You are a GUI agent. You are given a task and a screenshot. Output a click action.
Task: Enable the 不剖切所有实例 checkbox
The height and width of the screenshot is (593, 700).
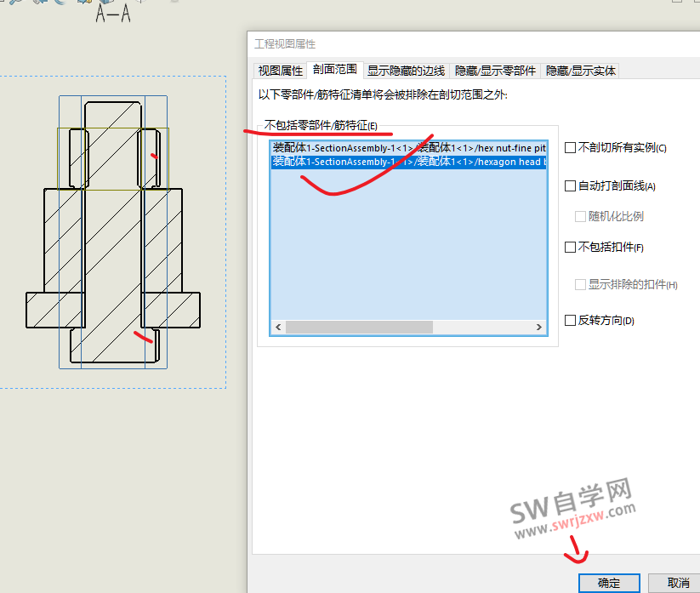click(x=571, y=147)
